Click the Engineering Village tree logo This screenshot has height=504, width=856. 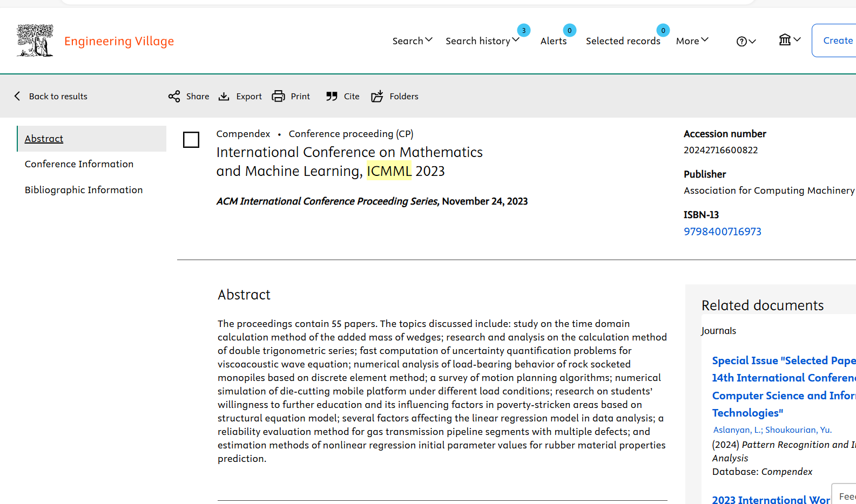point(35,40)
